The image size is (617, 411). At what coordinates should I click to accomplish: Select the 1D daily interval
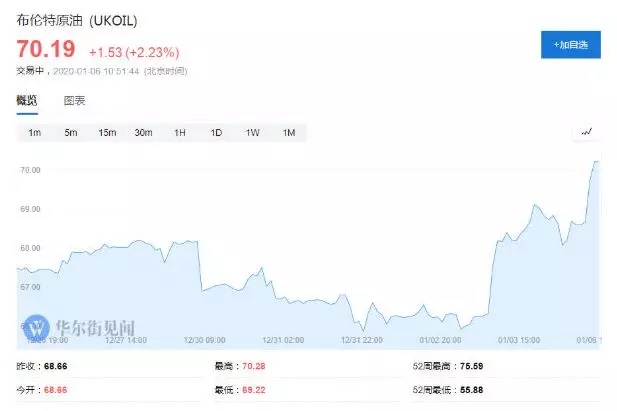pos(216,133)
